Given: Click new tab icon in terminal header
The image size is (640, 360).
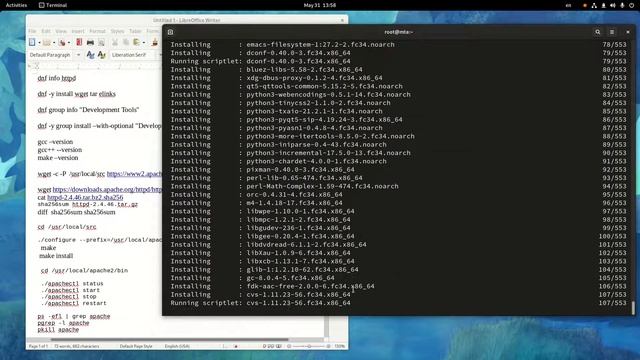Looking at the screenshot, I should click(171, 32).
